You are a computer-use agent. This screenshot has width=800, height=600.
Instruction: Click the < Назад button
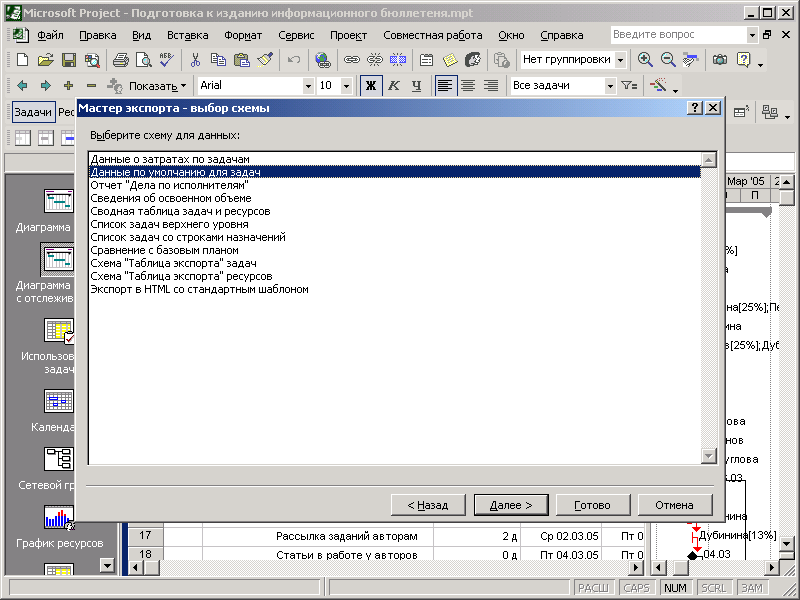428,505
